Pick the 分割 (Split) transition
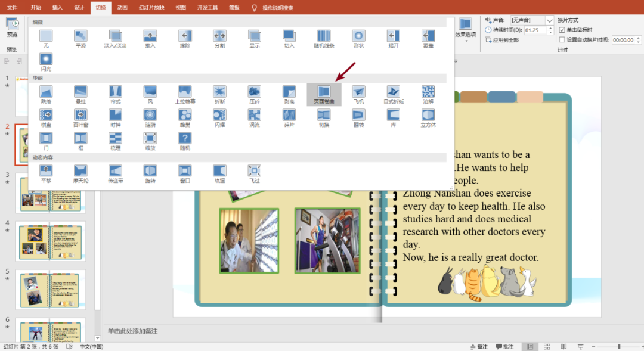This screenshot has width=644, height=351. 219,39
